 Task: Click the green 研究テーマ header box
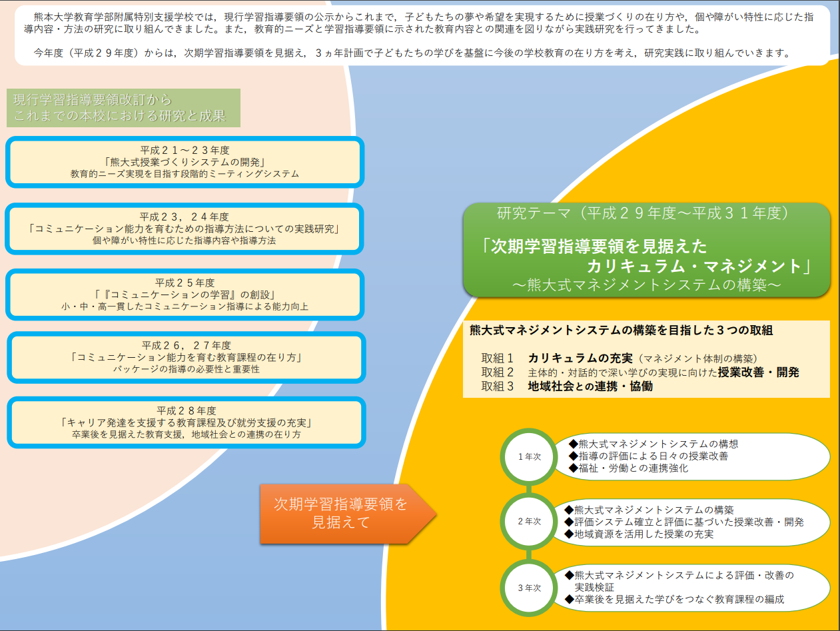(x=646, y=249)
